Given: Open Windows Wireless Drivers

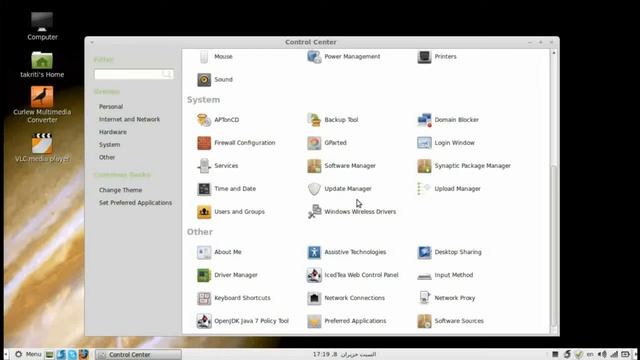Looking at the screenshot, I should pos(352,212).
